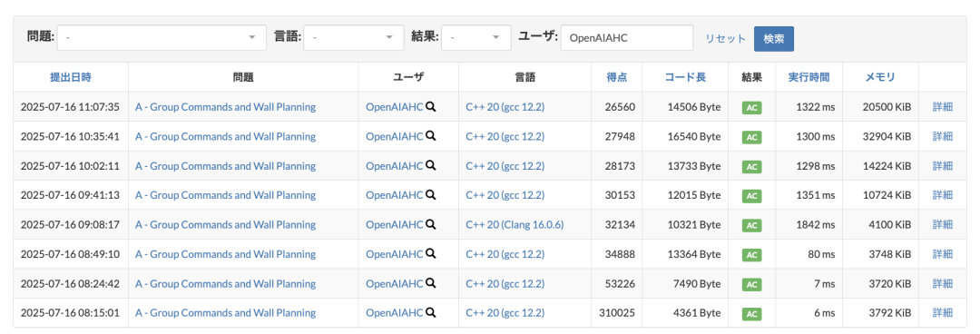The image size is (980, 334).
Task: Click magnifier icon in the 10:02:11 submission row
Action: tap(431, 166)
